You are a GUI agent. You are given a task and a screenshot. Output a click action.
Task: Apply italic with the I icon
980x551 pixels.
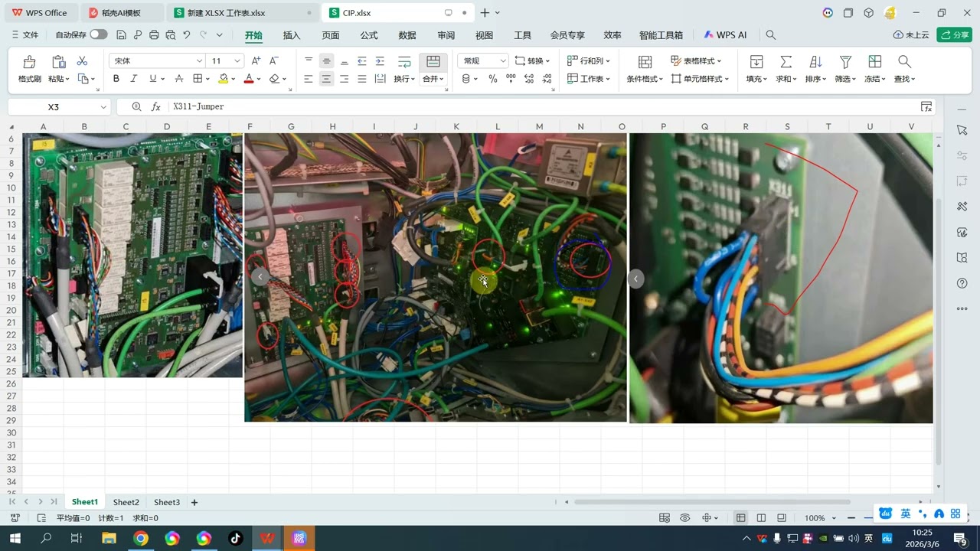click(x=134, y=79)
